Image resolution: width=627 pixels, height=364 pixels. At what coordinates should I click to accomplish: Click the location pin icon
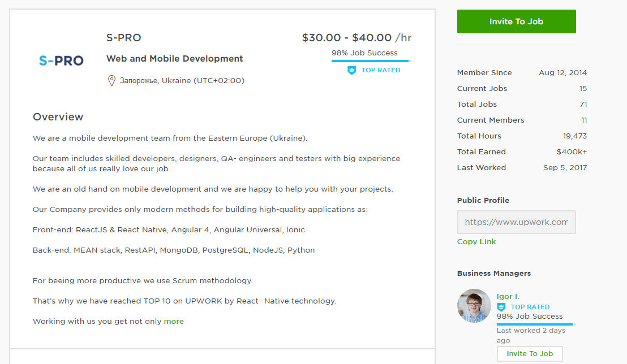pyautogui.click(x=111, y=81)
